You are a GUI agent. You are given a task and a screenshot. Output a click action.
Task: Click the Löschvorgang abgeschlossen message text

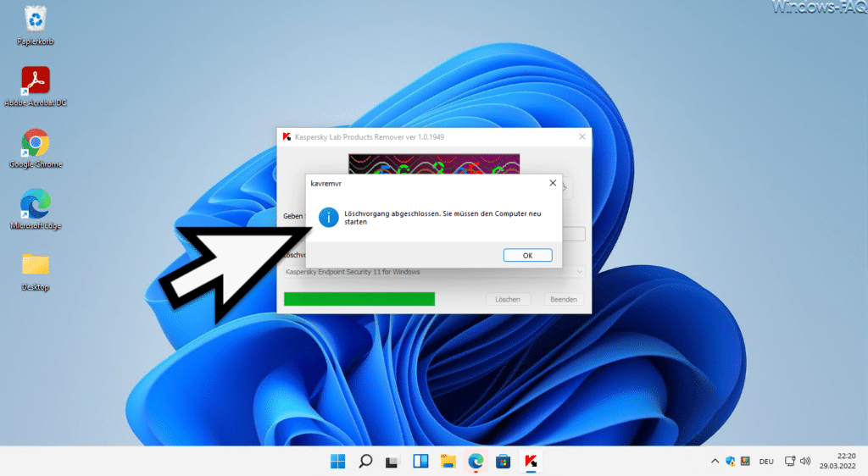pyautogui.click(x=442, y=218)
